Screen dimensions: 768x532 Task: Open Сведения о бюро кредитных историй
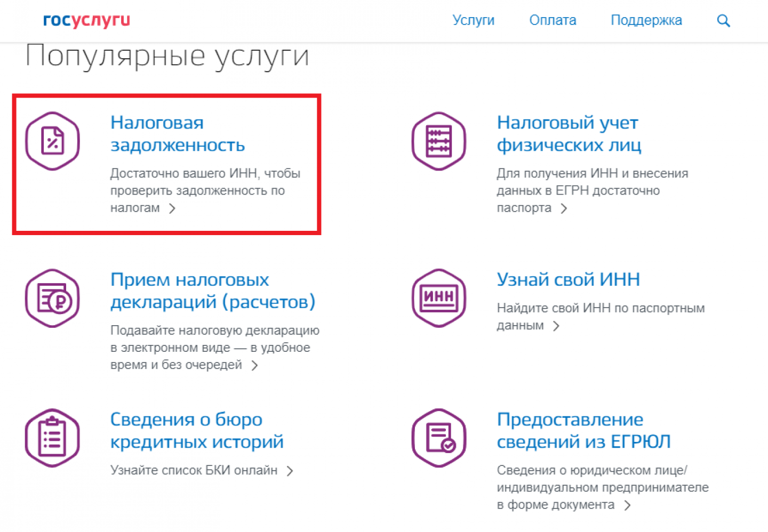click(x=196, y=430)
